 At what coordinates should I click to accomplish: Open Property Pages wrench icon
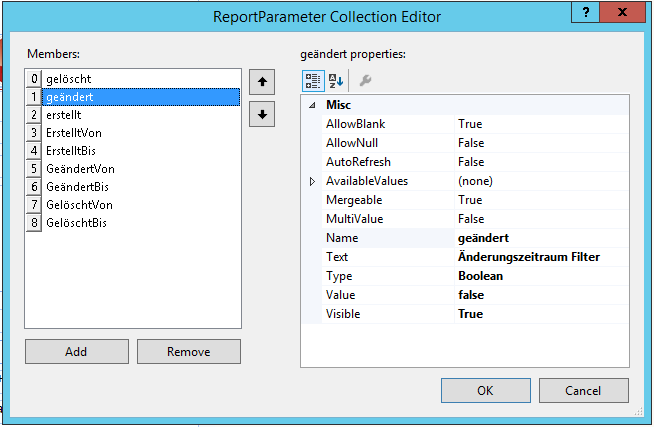365,81
